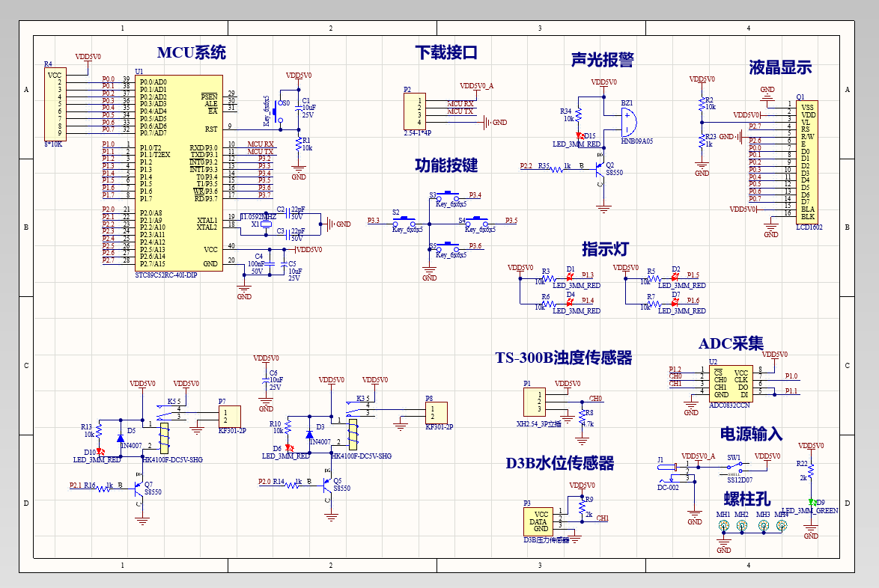The height and width of the screenshot is (588, 879).
Task: Click the "LED_3MM_GREEN" label
Action: tap(810, 511)
